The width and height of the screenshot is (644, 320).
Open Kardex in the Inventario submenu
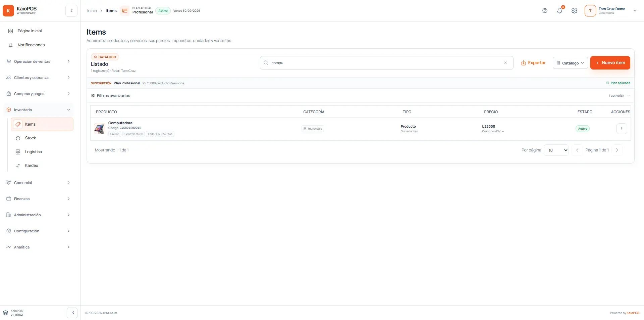pos(42,166)
